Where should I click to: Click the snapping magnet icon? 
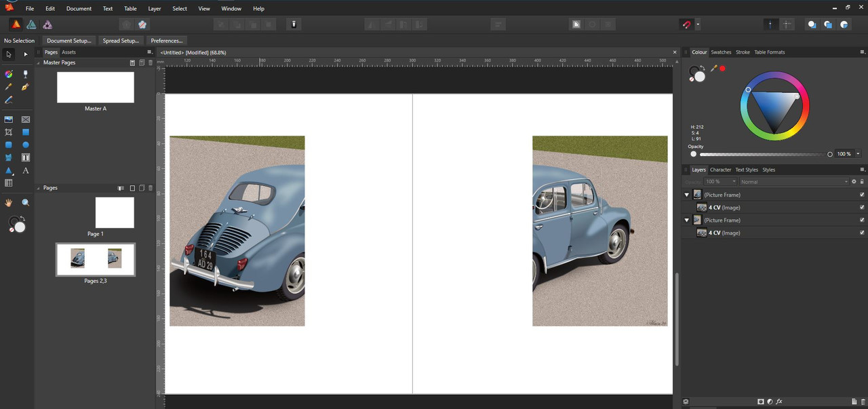pos(686,24)
